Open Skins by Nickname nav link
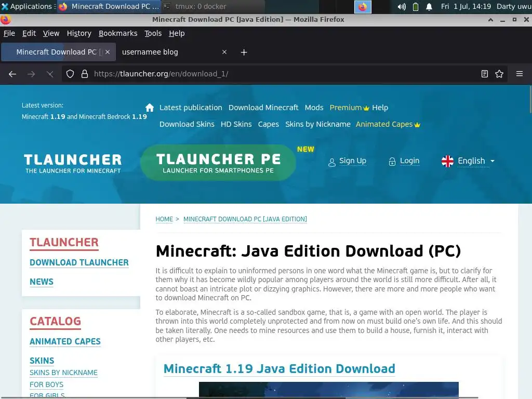This screenshot has height=399, width=532. [318, 124]
